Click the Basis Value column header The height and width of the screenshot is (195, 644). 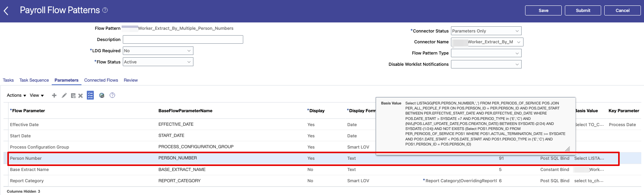[x=586, y=111]
